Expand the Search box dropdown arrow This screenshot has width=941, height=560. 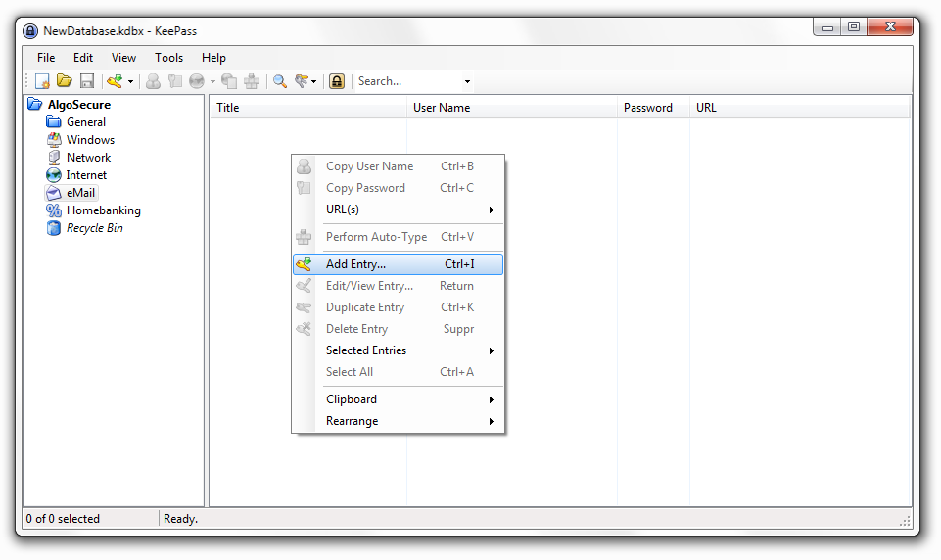pyautogui.click(x=467, y=81)
